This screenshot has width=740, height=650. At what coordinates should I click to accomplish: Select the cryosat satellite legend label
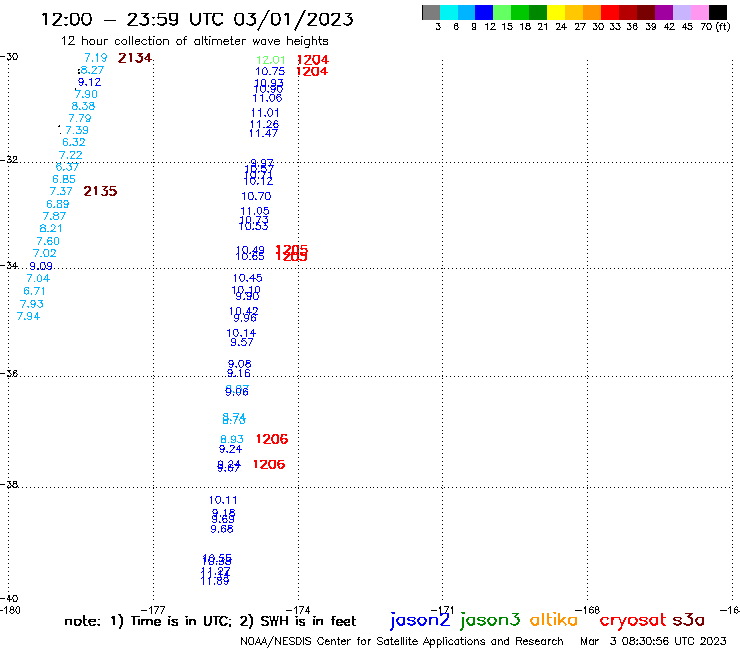point(632,620)
